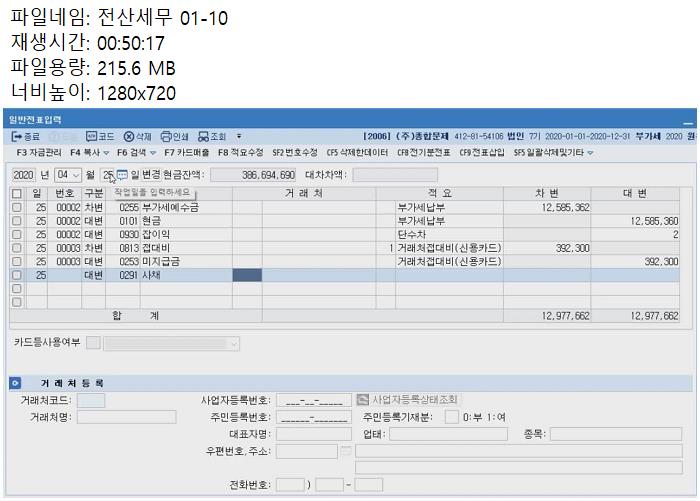Image resolution: width=700 pixels, height=501 pixels.
Task: Click the 사업자등록상태조회 icon
Action: (362, 399)
